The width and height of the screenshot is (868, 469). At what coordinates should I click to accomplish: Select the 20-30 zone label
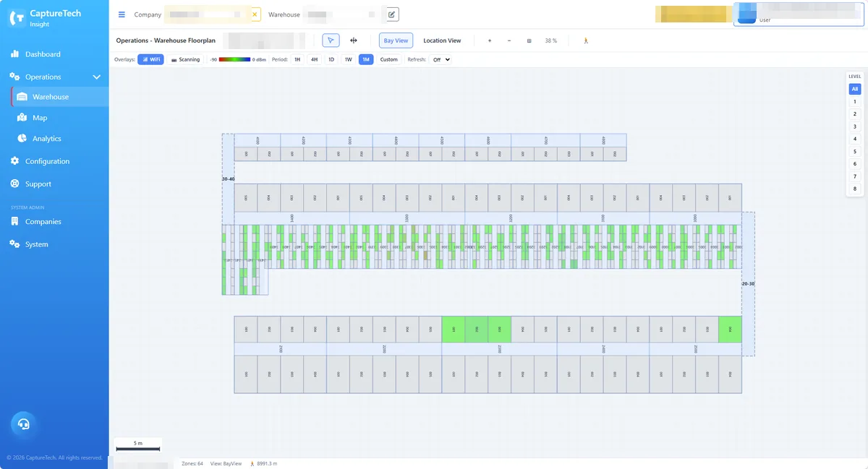pos(748,284)
